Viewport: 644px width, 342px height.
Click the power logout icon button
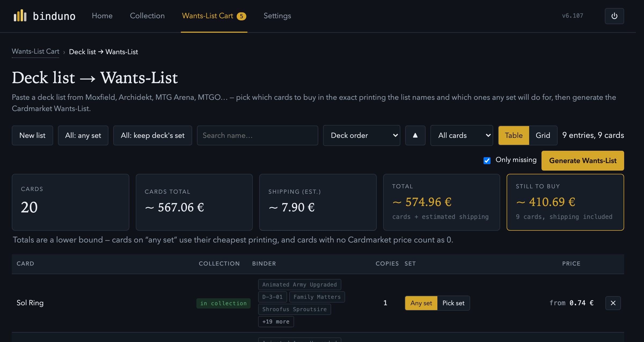click(614, 16)
